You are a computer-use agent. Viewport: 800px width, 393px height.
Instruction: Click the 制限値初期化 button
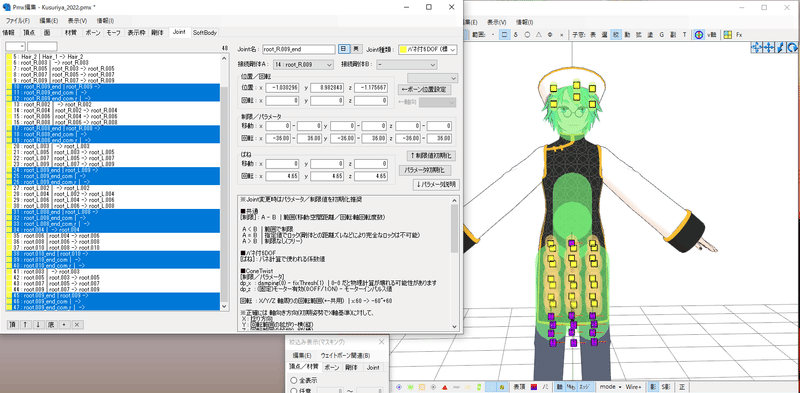(431, 156)
